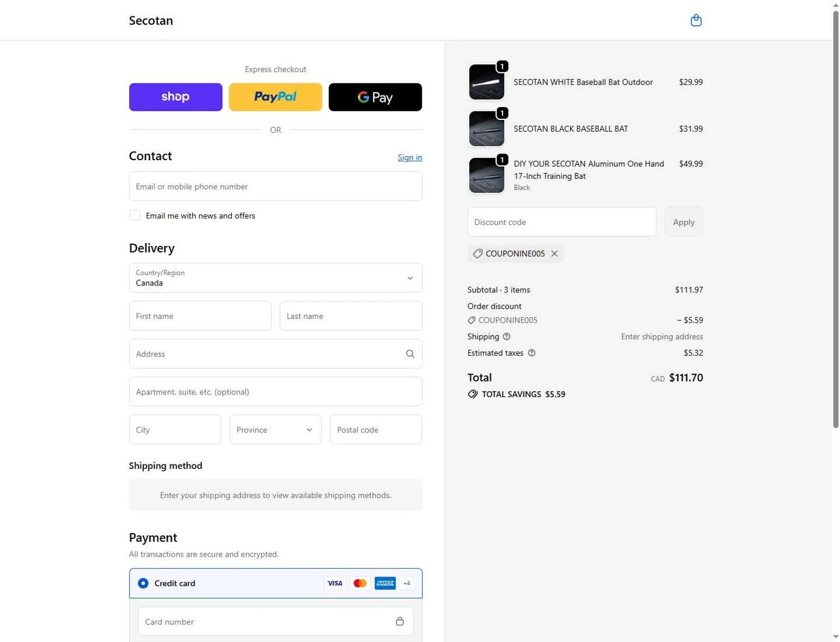
Task: Focus the Email or mobile phone field
Action: click(276, 187)
